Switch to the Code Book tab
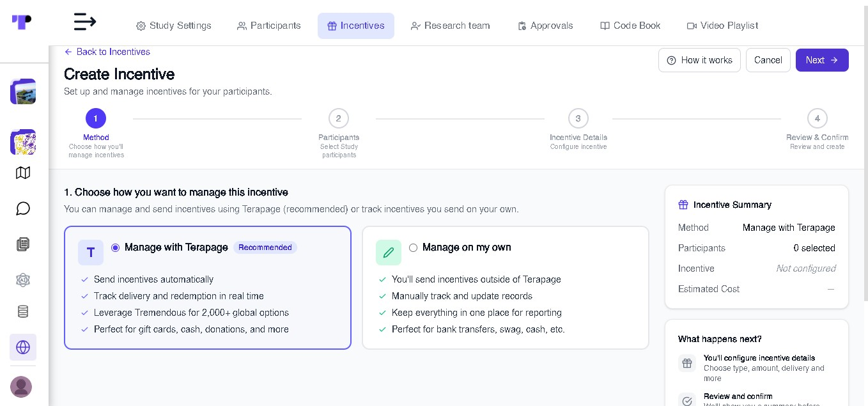The image size is (868, 406). coord(630,26)
